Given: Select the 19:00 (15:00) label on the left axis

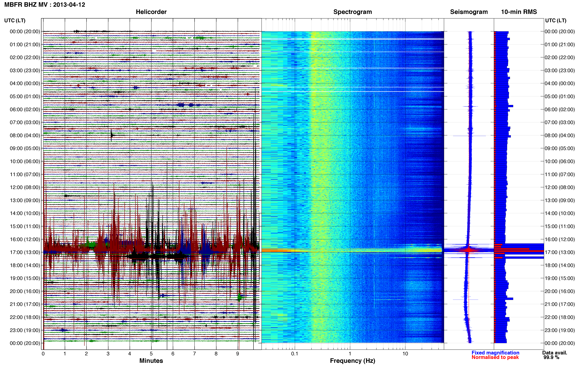Looking at the screenshot, I should (x=25, y=278).
